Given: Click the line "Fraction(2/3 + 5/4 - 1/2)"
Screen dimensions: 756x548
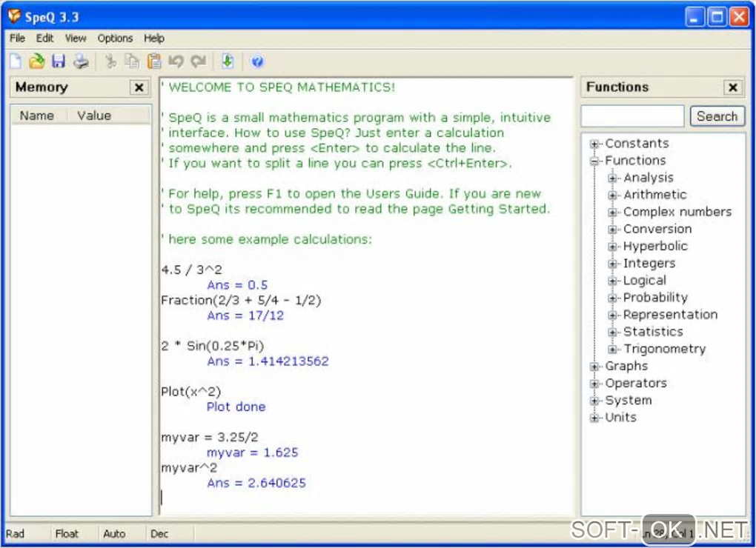Looking at the screenshot, I should (241, 301).
